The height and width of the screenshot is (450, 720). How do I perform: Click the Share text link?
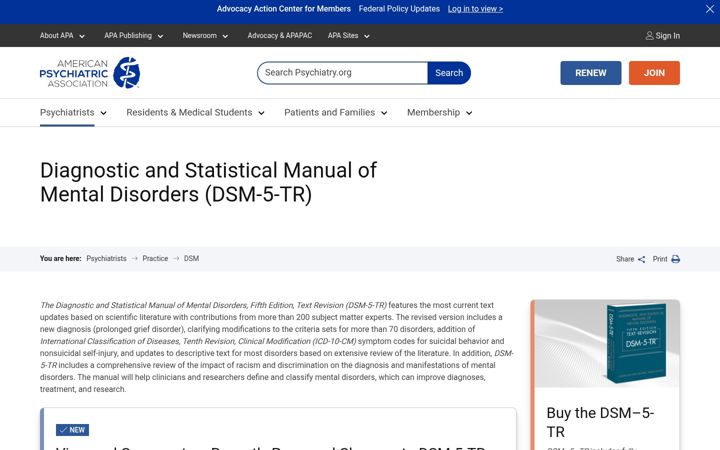pos(624,259)
